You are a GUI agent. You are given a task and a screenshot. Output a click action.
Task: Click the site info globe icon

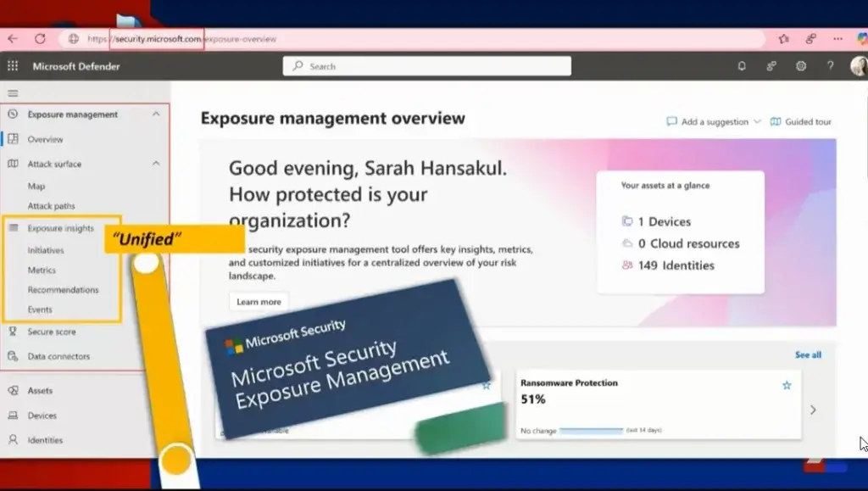coord(73,39)
